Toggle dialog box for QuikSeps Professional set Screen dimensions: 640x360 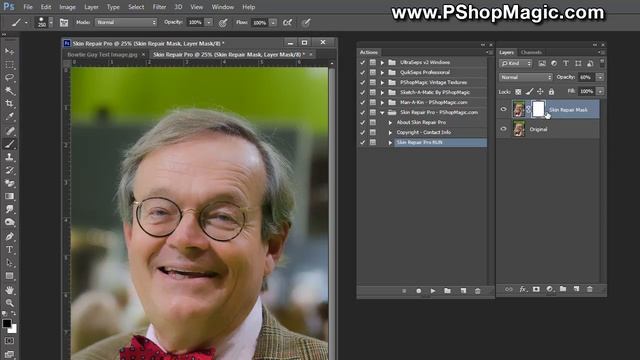373,73
